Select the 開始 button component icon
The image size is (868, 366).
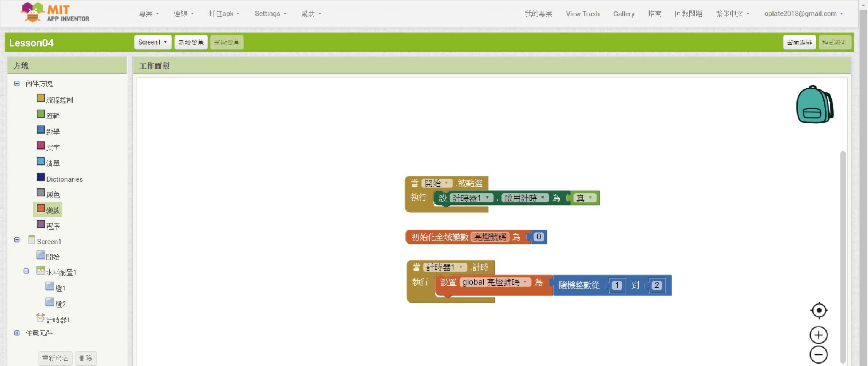(41, 255)
